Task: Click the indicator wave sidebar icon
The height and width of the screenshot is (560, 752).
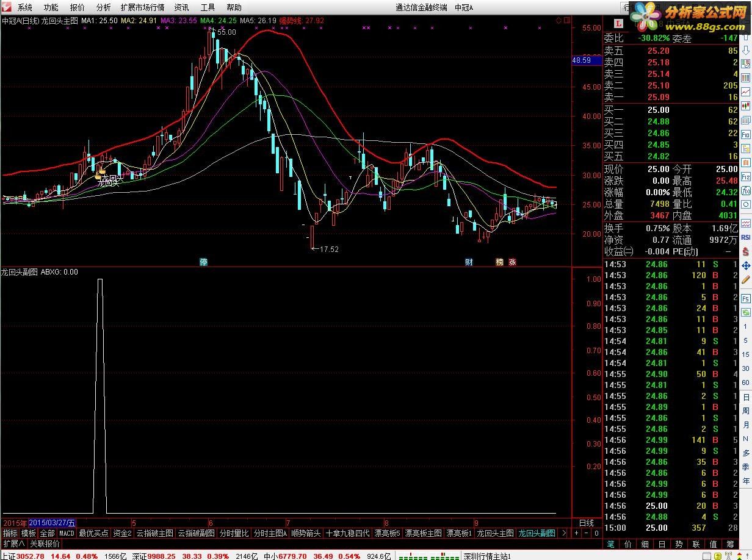Action: tap(745, 224)
